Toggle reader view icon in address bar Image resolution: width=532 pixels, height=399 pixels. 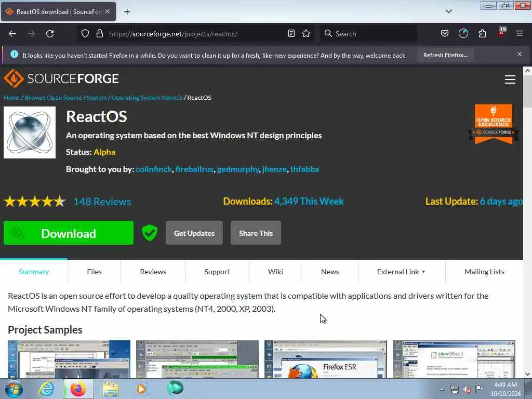[x=291, y=33]
